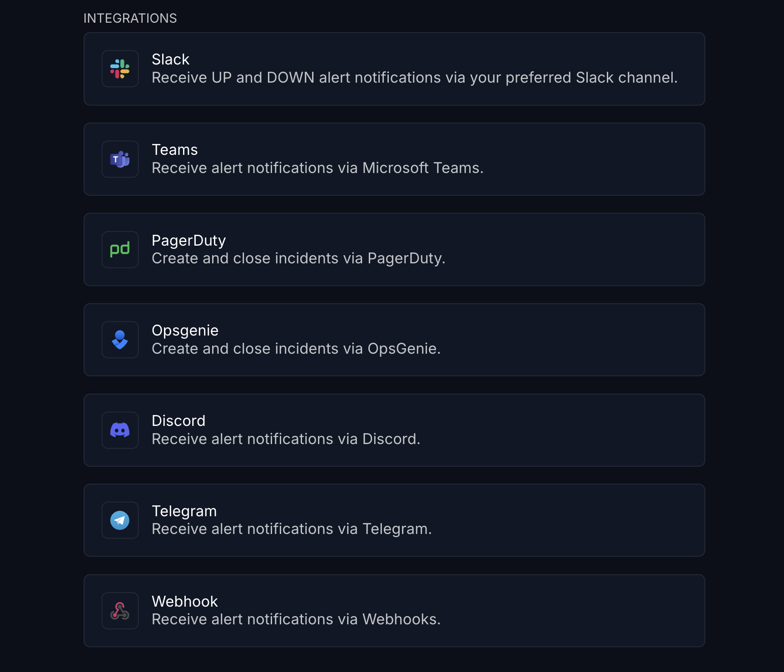
Task: Choose the Opsgenie integration title
Action: point(185,331)
